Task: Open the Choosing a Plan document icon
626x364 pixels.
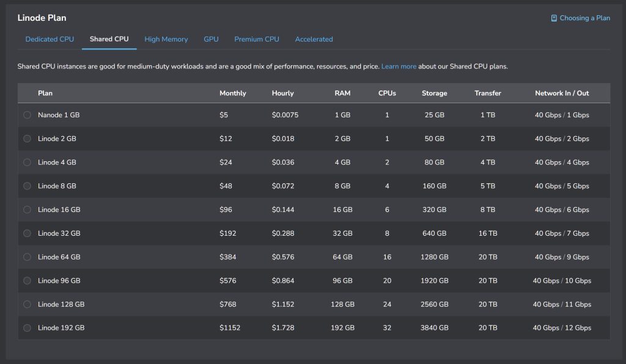Action: (554, 18)
